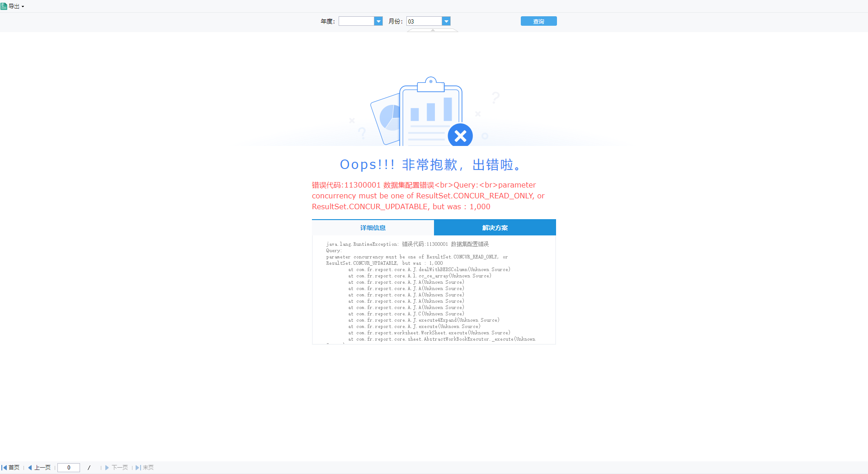Expand the 月份 month dropdown arrow
868x474 pixels.
tap(446, 21)
